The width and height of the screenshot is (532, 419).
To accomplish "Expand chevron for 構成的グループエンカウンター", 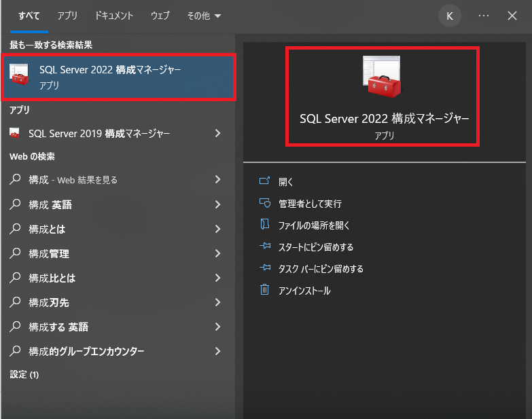I will (x=218, y=351).
